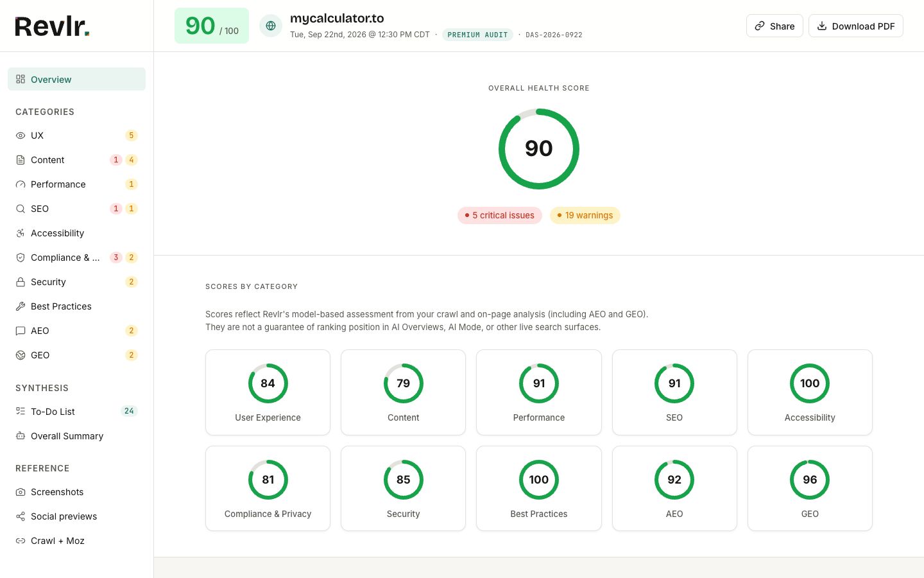Click the mycalculator.to site title
The width and height of the screenshot is (924, 578).
pos(337,19)
